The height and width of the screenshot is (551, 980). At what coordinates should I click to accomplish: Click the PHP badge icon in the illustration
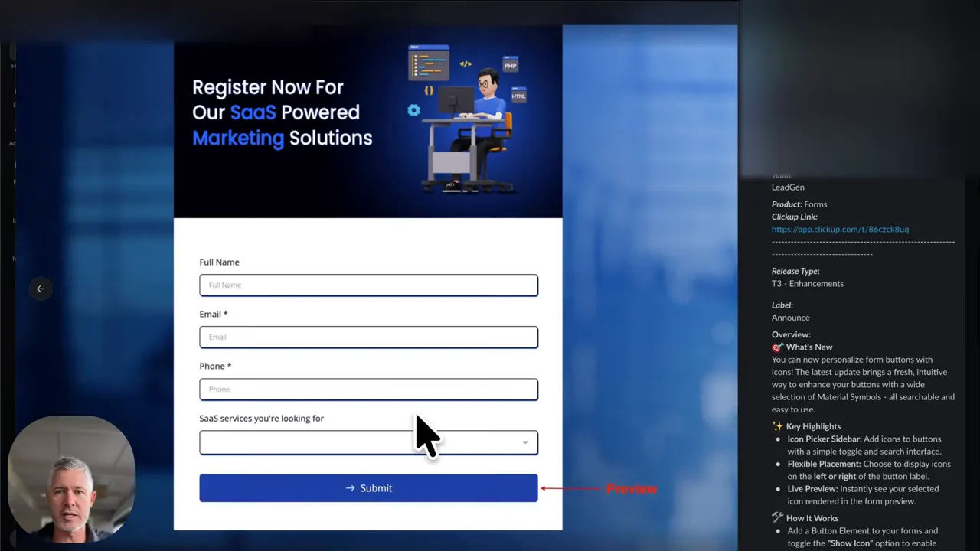coord(510,66)
